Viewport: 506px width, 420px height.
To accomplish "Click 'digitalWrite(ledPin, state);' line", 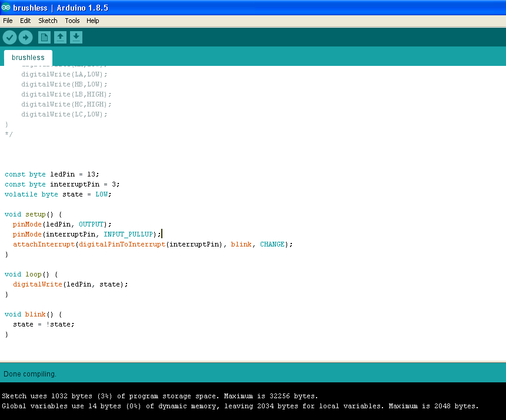I will coord(71,284).
